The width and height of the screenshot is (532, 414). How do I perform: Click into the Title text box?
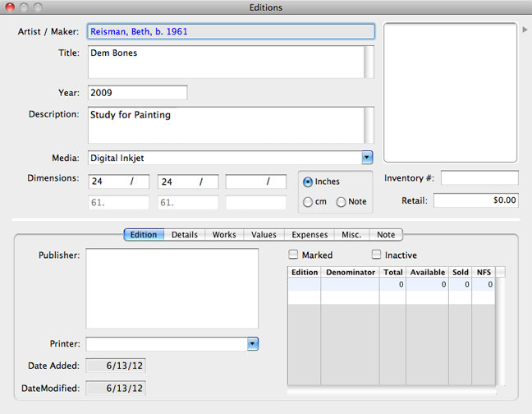point(224,62)
